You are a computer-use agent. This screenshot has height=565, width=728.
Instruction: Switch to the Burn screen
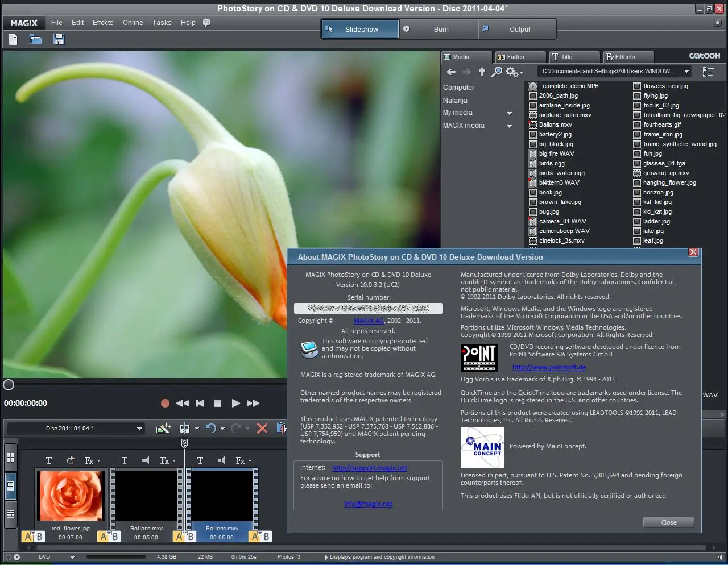[x=439, y=29]
